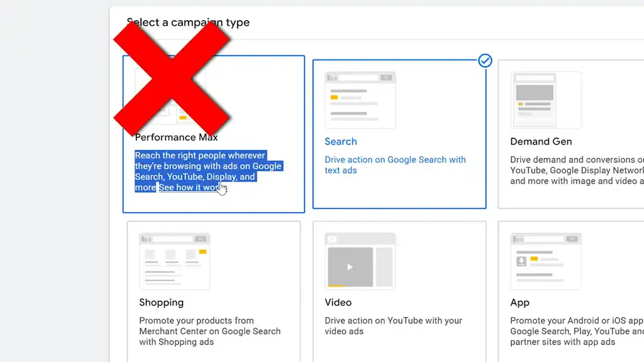Click the 'Select a campaign type' heading
This screenshot has width=644, height=362.
(x=188, y=23)
